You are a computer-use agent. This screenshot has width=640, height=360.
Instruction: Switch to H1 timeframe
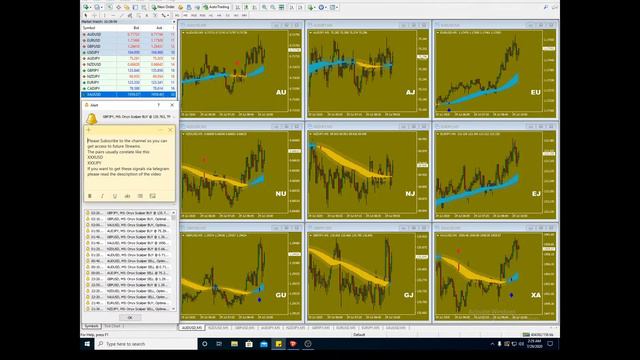point(211,15)
